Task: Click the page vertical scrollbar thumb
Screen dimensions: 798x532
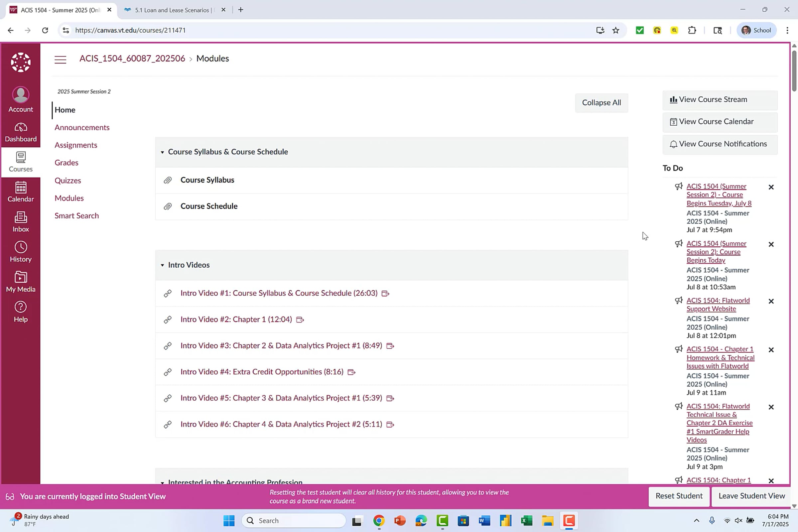Action: click(794, 70)
